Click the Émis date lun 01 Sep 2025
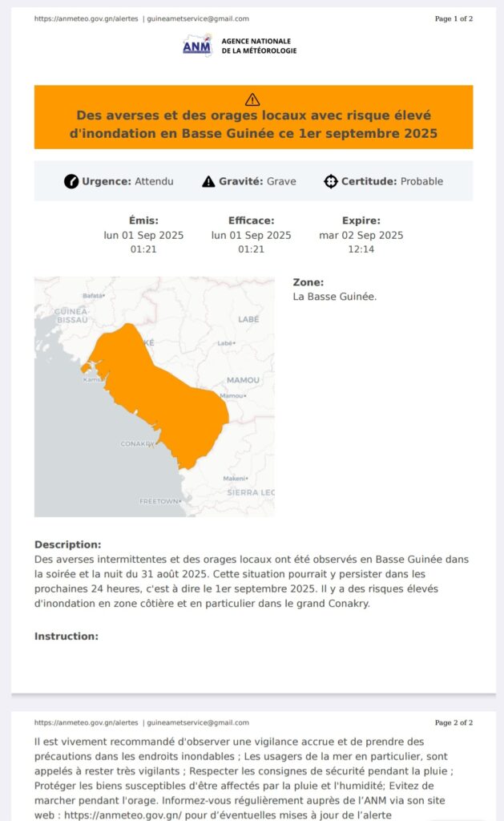This screenshot has height=821, width=504. pyautogui.click(x=143, y=235)
